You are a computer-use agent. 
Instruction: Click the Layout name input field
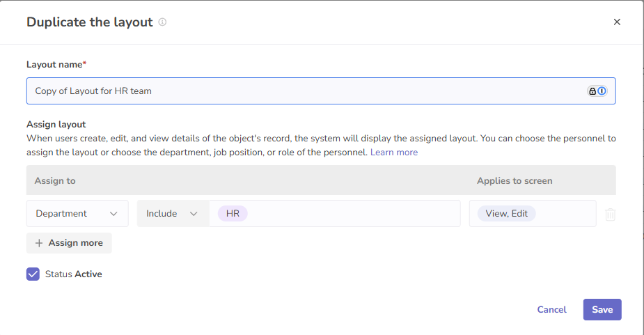321,91
